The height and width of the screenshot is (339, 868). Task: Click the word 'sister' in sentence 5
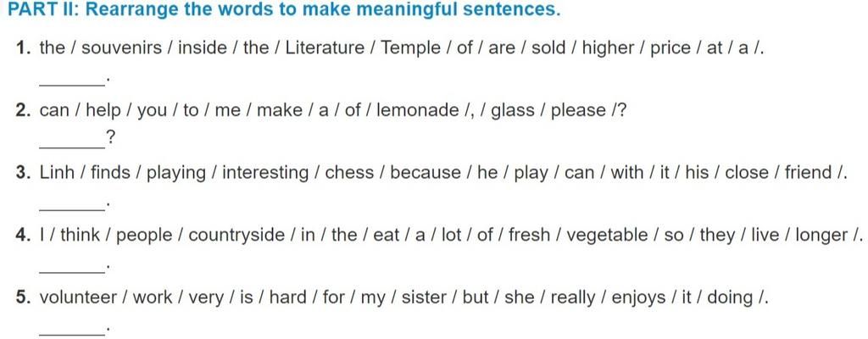point(423,297)
